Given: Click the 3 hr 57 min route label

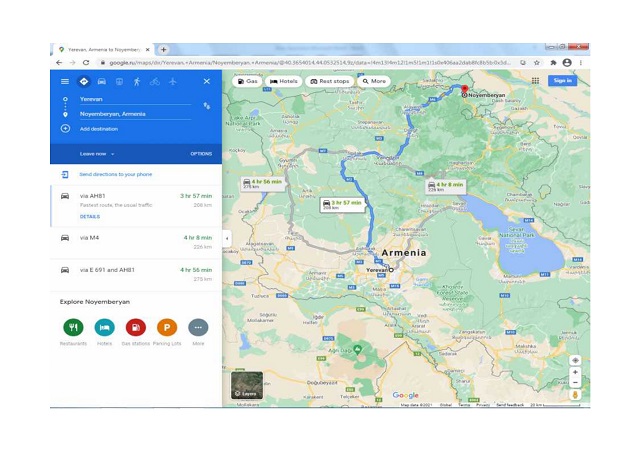Looking at the screenshot, I should coord(342,205).
